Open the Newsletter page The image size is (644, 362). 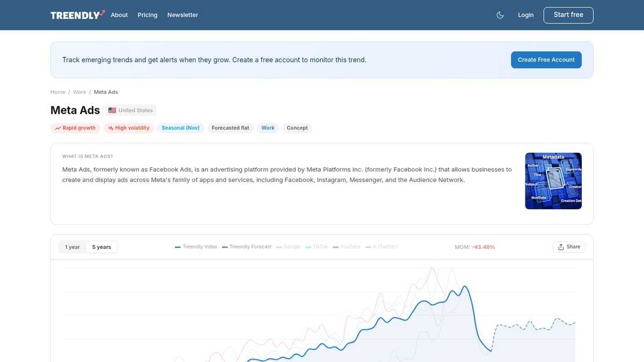click(x=182, y=15)
